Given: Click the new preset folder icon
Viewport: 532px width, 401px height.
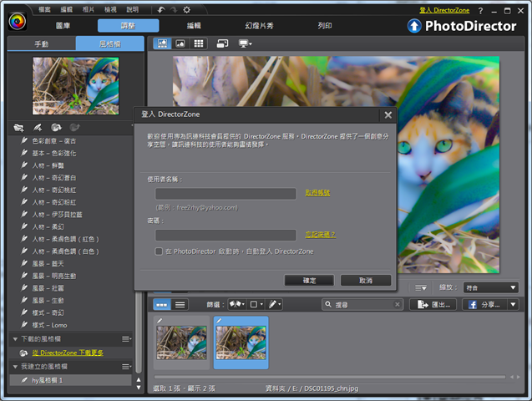Looking at the screenshot, I should coord(18,128).
